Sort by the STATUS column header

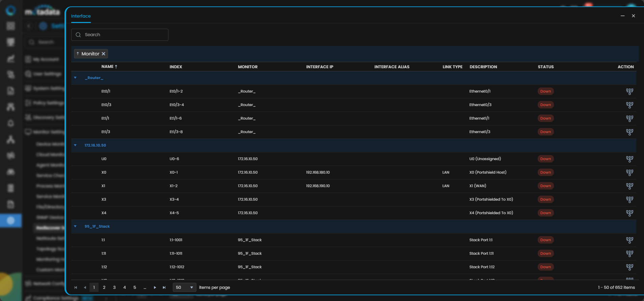[545, 67]
